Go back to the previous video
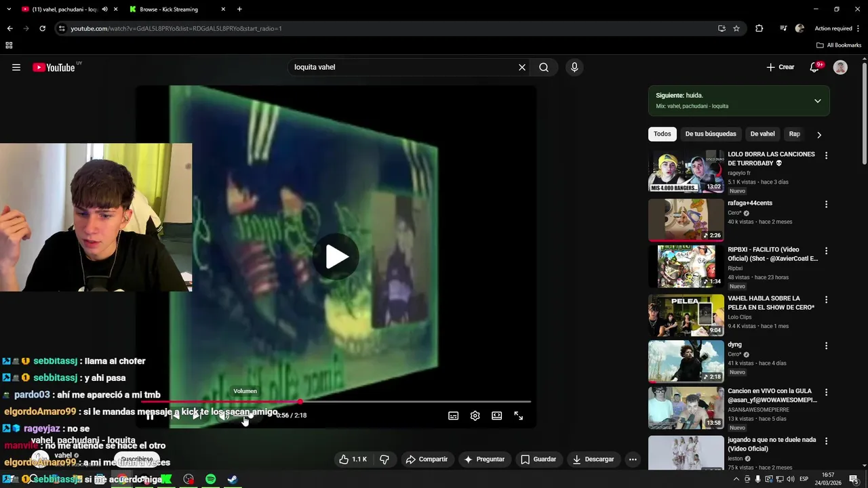The image size is (868, 488). (x=174, y=415)
